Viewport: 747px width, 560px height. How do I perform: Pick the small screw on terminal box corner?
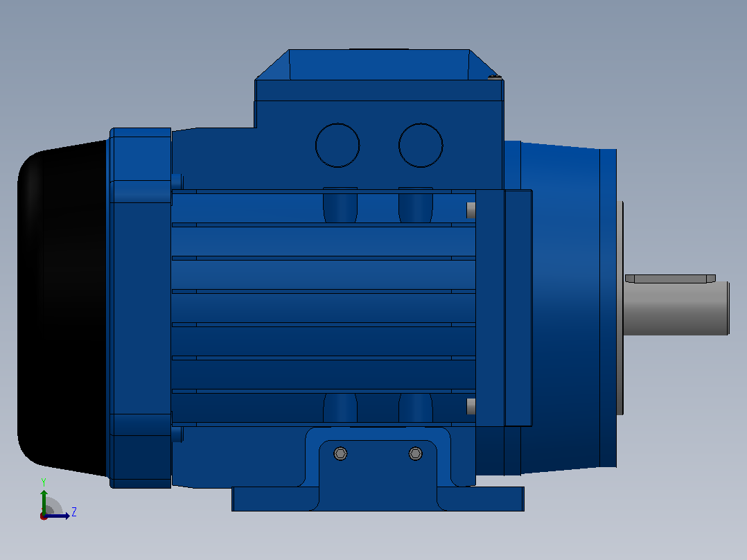pyautogui.click(x=495, y=77)
